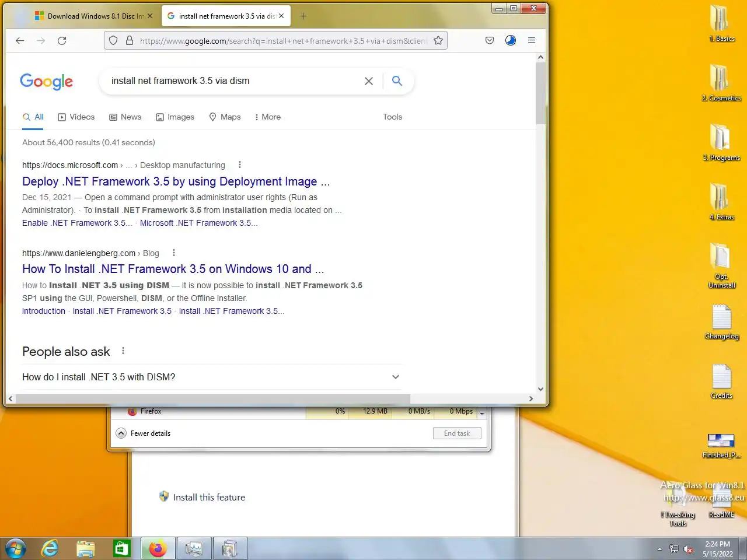Go back using the Firefox back arrow
Screen dimensions: 747x560
click(20, 40)
